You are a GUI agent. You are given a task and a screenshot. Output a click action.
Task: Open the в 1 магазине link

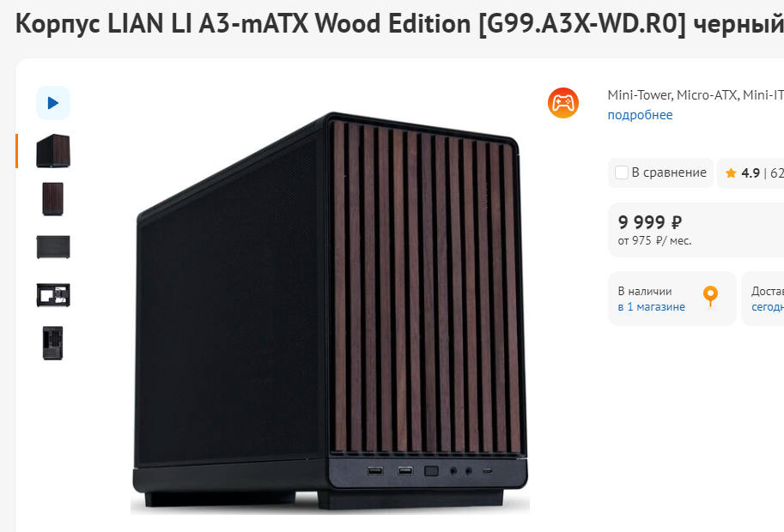coord(652,306)
